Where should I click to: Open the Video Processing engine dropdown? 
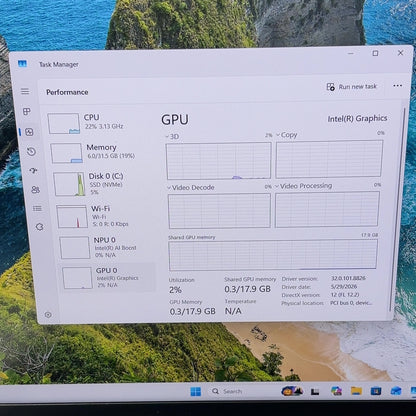coord(304,186)
